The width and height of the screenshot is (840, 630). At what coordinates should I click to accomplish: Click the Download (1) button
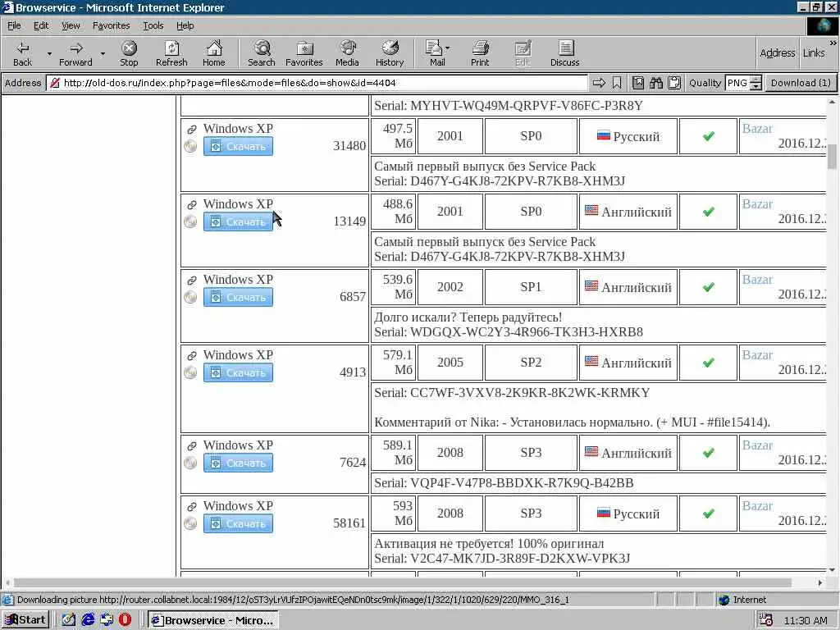click(801, 83)
